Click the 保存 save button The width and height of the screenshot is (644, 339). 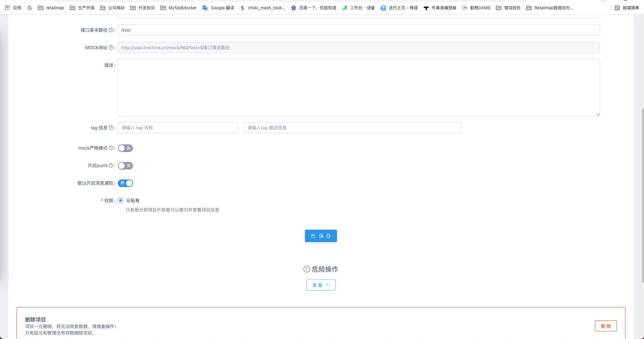click(321, 236)
